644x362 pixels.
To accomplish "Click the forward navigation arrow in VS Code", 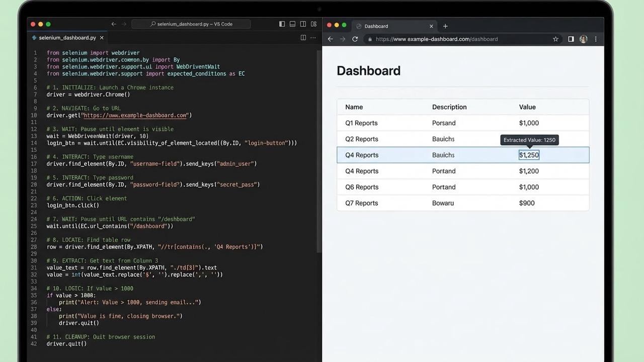I will pos(124,24).
